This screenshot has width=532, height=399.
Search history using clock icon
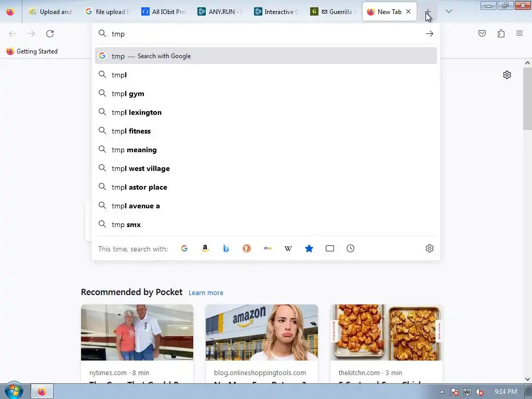351,248
